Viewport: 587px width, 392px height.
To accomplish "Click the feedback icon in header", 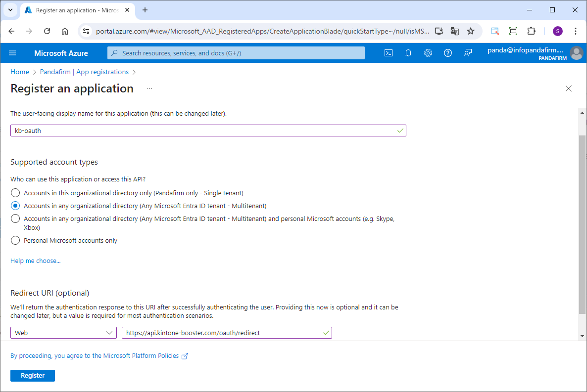I will [x=468, y=53].
